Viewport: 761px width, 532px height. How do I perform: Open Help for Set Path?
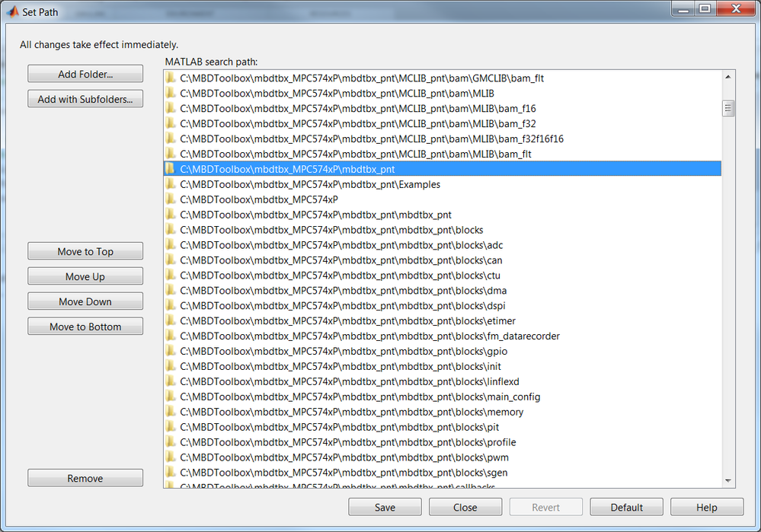(x=707, y=507)
